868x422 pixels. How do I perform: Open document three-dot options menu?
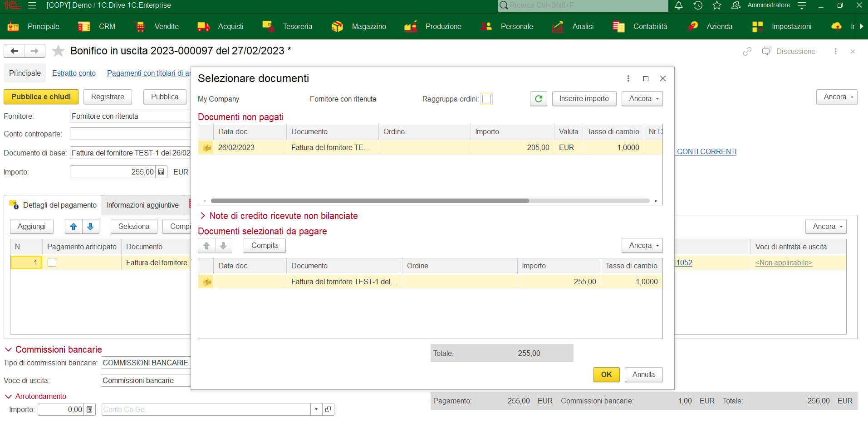(835, 51)
